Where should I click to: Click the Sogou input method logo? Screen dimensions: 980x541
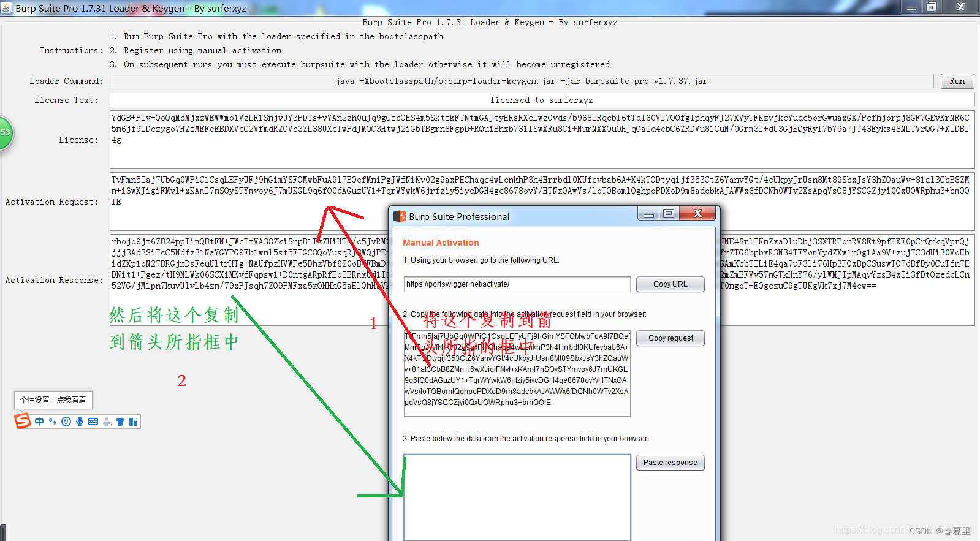click(x=23, y=421)
